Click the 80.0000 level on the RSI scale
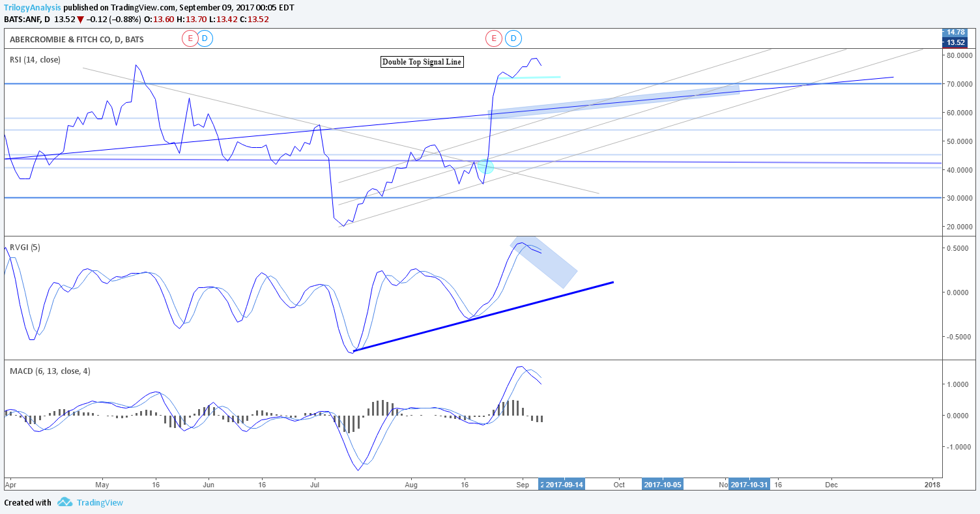 click(960, 56)
